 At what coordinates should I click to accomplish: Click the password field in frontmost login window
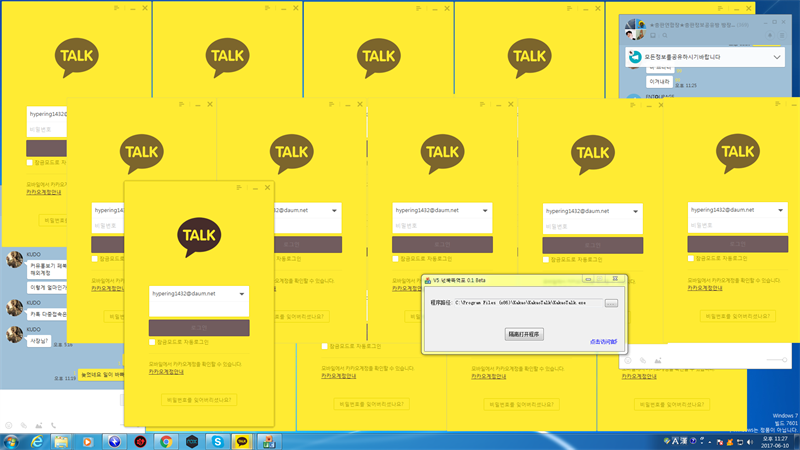(x=199, y=309)
